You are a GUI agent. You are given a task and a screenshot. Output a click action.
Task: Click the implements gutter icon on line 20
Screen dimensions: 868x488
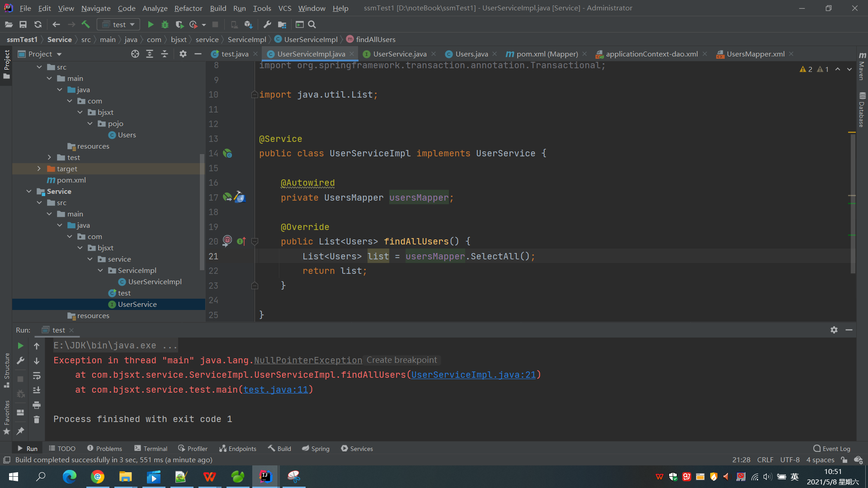pos(241,242)
